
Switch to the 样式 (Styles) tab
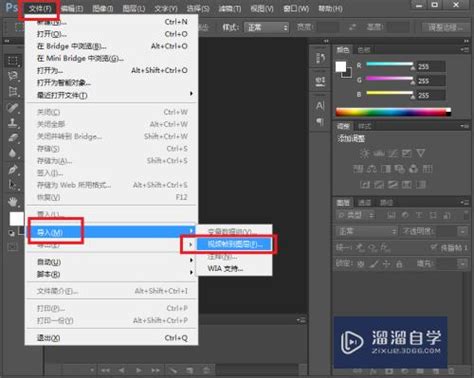pyautogui.click(x=365, y=126)
